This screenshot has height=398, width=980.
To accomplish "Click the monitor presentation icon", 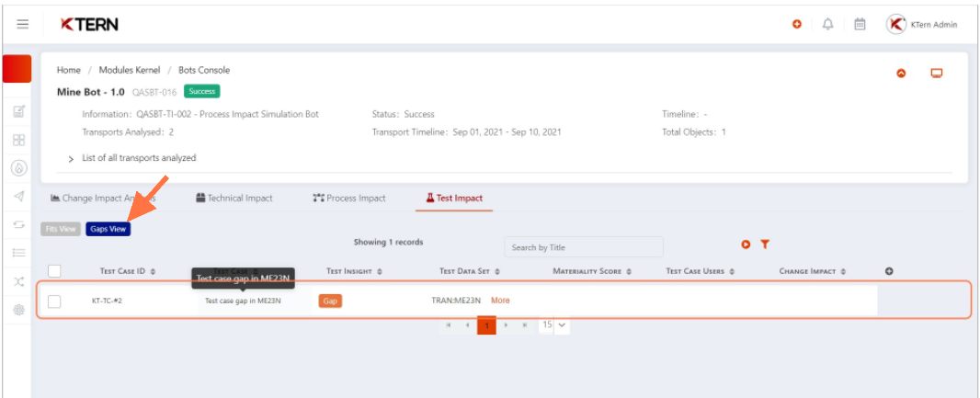I will (x=936, y=74).
